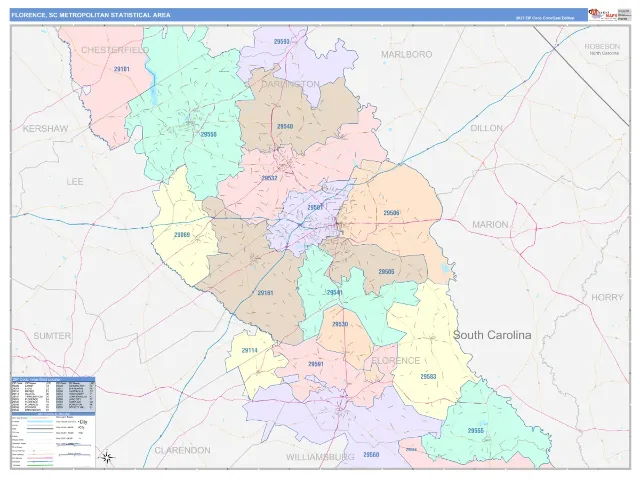The width and height of the screenshot is (640, 480).
Task: Click the 'South Carolina' state label
Action: (x=492, y=335)
